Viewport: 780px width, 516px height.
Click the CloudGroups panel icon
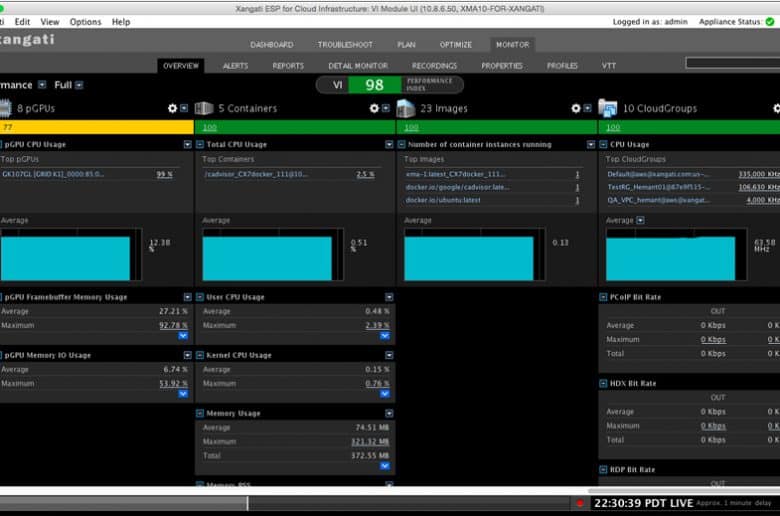[x=607, y=108]
